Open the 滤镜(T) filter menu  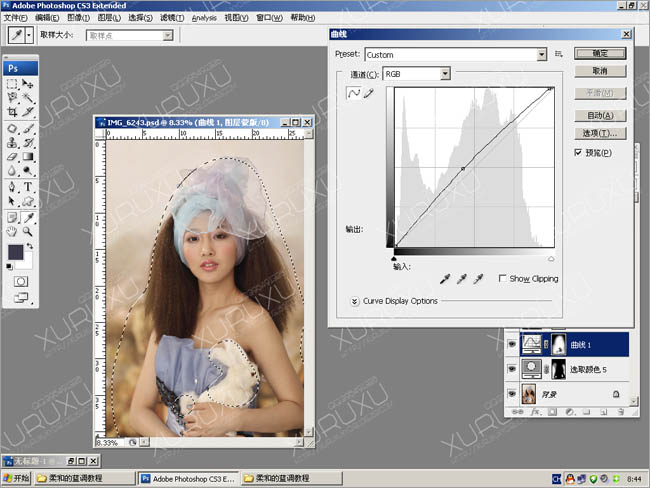(174, 18)
